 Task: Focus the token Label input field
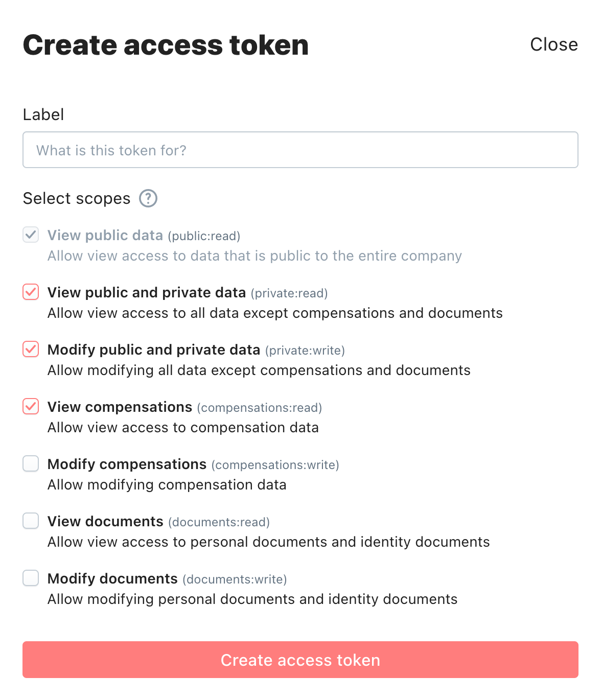pyautogui.click(x=300, y=150)
